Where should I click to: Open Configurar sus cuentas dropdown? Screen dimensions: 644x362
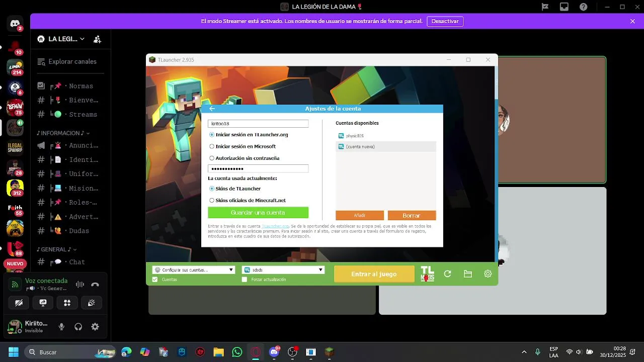(x=194, y=270)
